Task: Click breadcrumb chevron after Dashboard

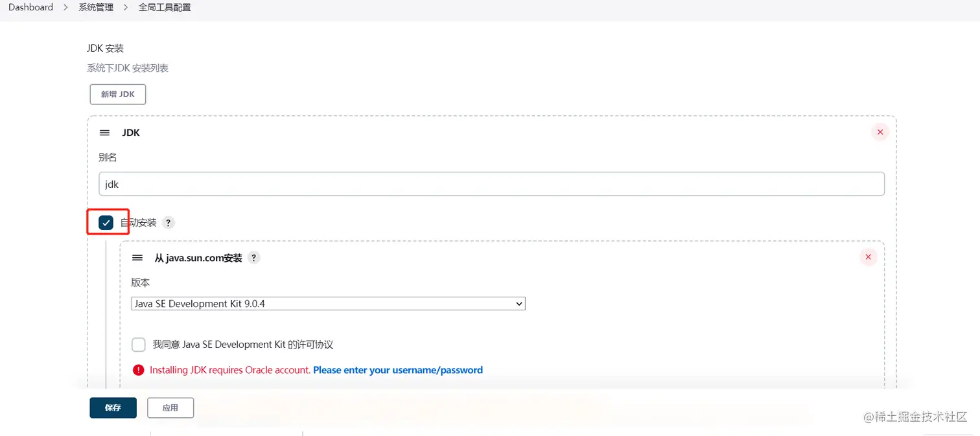Action: (65, 8)
